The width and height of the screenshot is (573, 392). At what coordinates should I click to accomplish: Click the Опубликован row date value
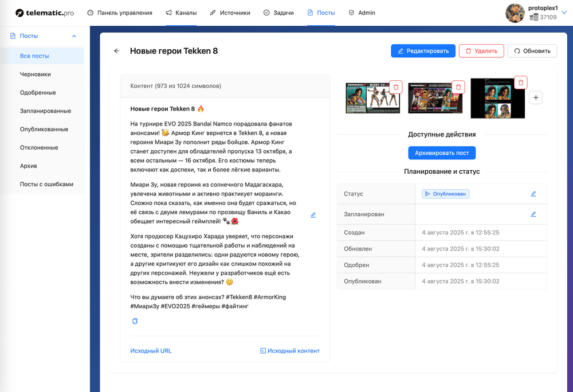coord(461,281)
